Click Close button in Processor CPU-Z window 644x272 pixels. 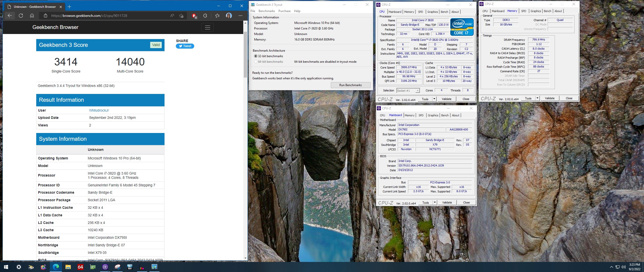point(466,99)
